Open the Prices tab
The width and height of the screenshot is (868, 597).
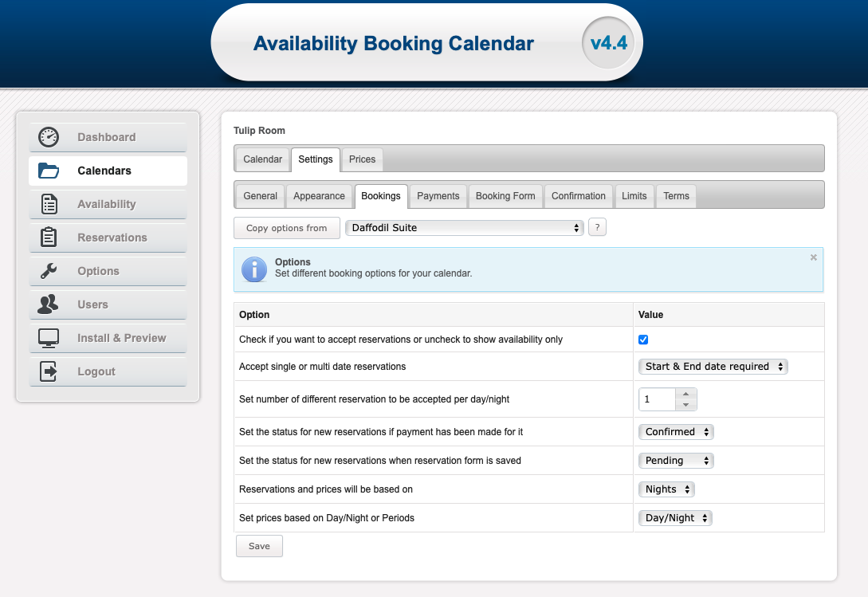click(362, 159)
